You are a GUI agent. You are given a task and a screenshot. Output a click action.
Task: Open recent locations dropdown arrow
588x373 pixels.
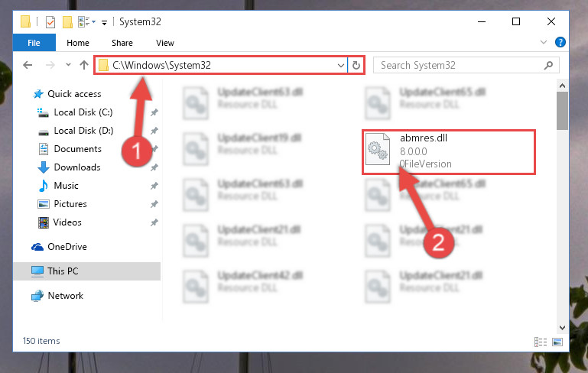point(68,64)
